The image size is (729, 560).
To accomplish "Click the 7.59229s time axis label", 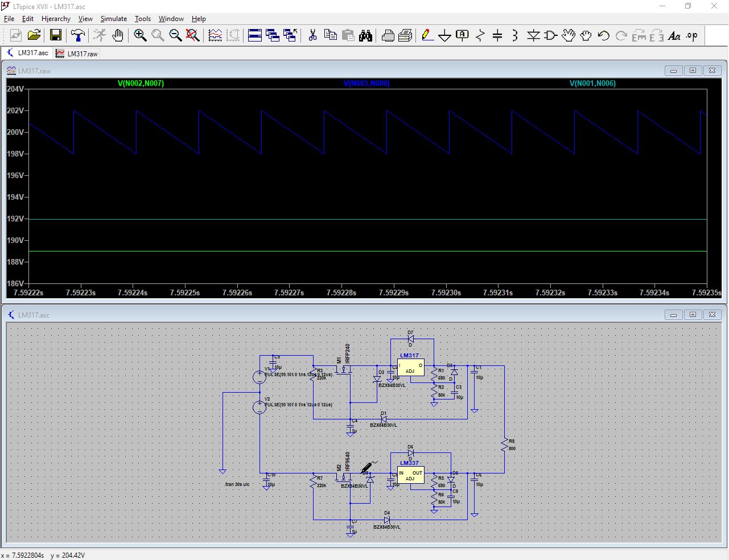I will 394,293.
